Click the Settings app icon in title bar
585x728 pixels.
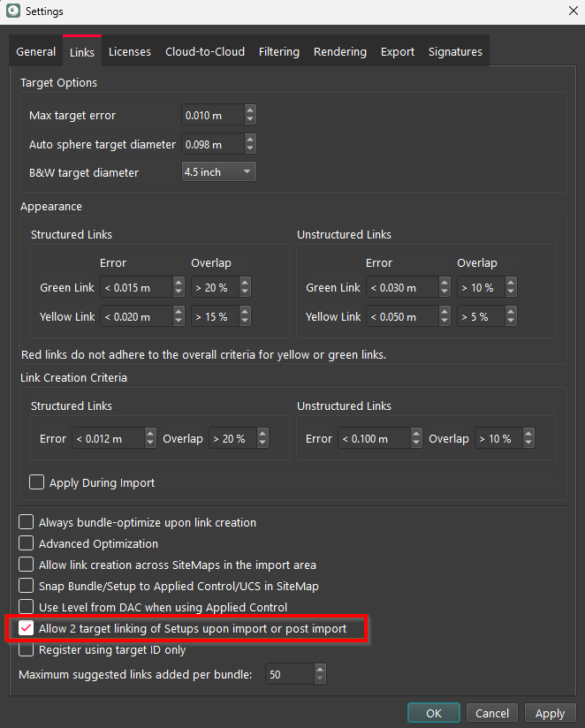coord(13,11)
